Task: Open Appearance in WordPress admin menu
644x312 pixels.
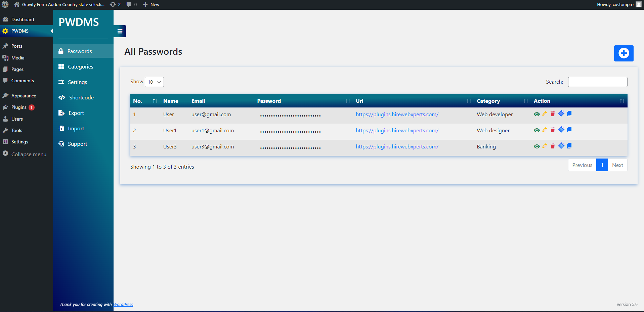Action: pos(27,96)
